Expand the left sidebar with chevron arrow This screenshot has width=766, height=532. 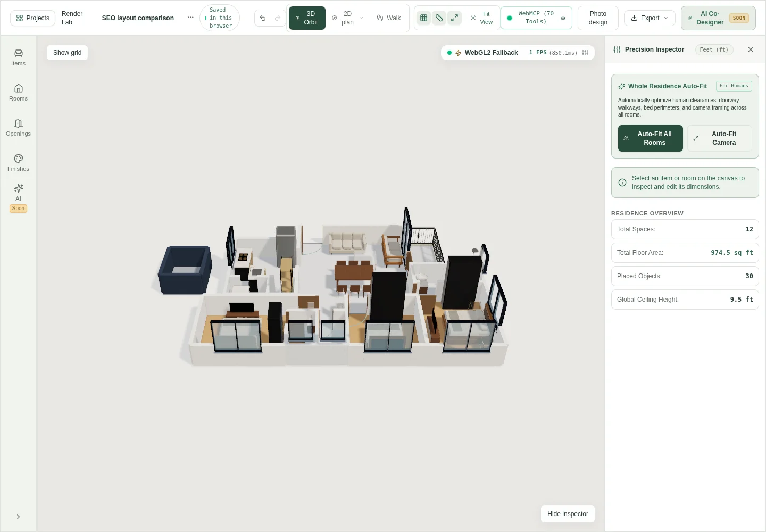[18, 517]
